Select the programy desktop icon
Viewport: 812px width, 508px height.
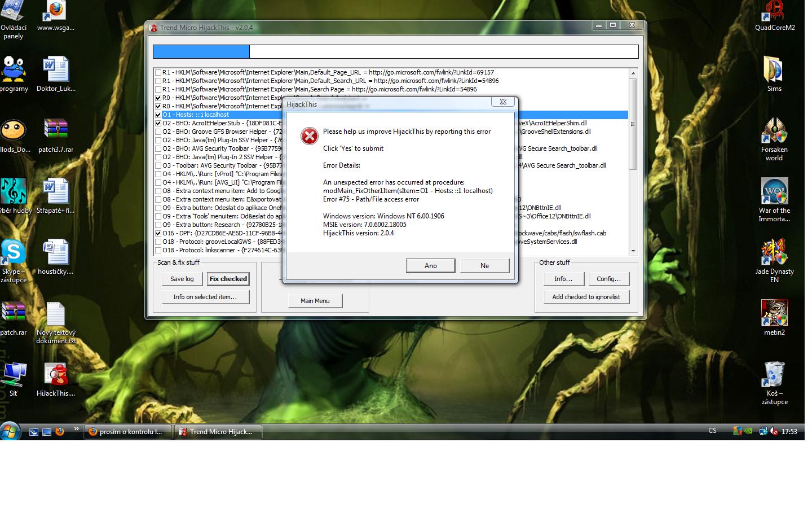coord(14,75)
